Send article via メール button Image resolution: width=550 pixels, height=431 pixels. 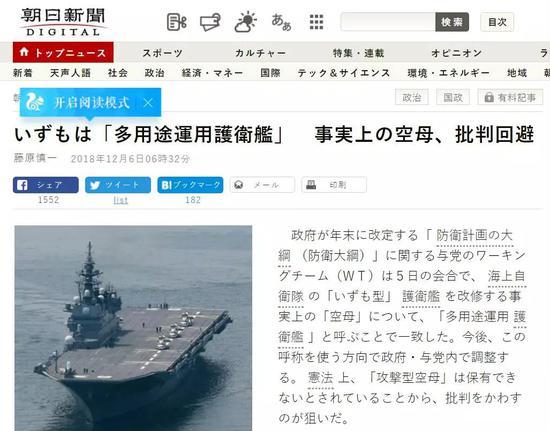tap(262, 185)
